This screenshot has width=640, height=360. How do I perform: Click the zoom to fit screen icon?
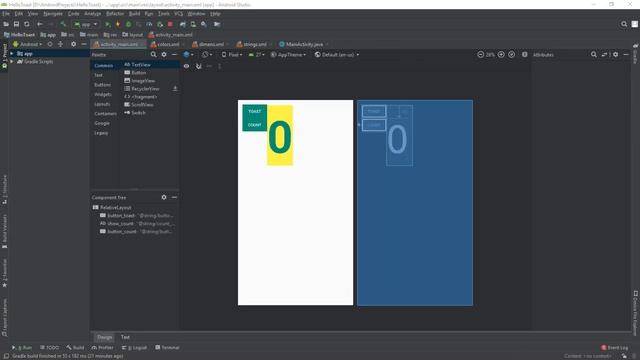tap(511, 55)
